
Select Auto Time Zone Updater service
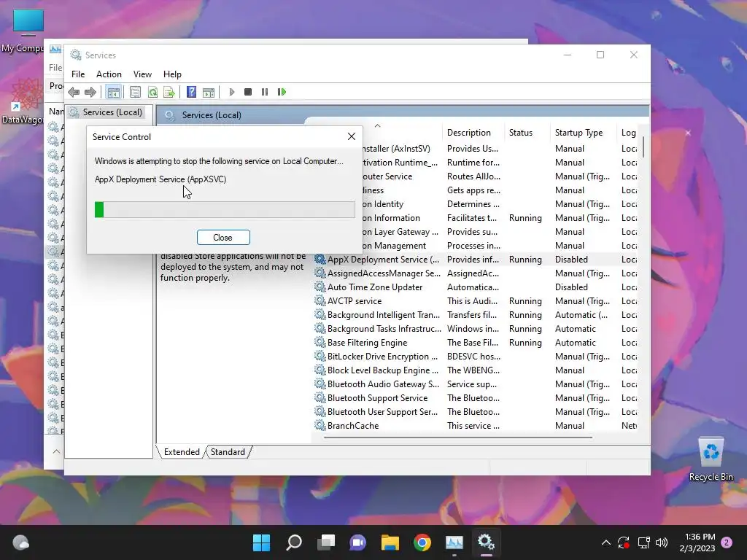point(476,287)
